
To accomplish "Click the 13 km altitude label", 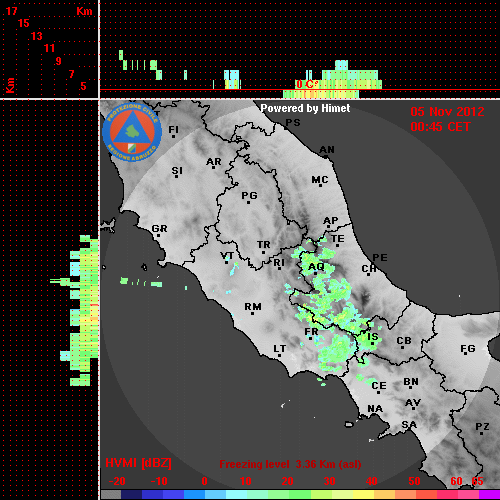I will [37, 36].
